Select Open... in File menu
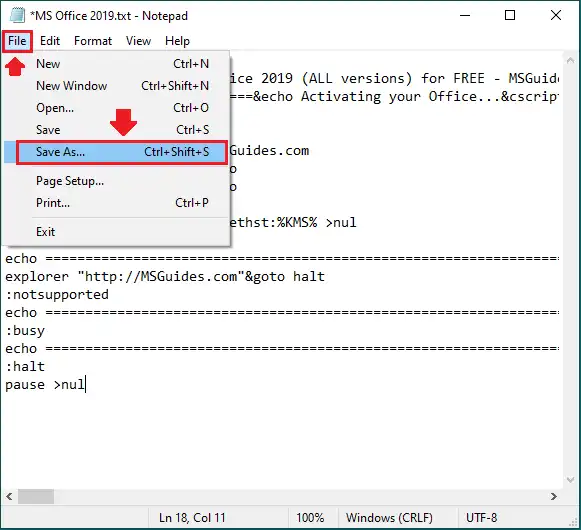581x530 pixels. (x=116, y=108)
